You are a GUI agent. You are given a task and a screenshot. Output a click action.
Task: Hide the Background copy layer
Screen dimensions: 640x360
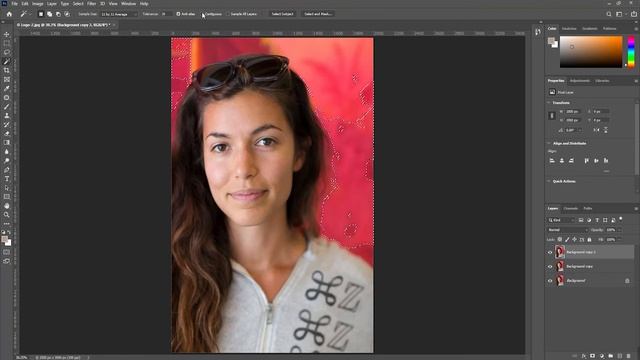550,267
